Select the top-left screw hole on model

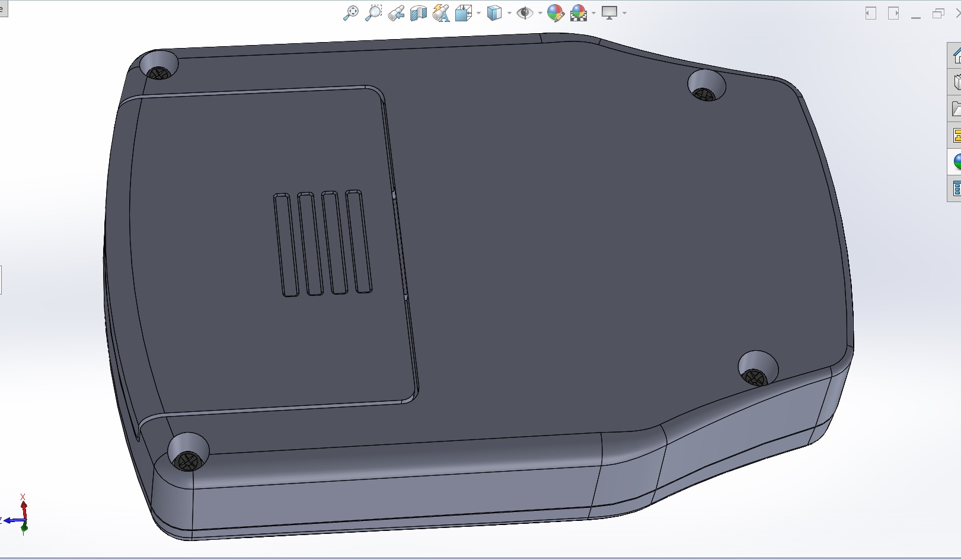[159, 65]
